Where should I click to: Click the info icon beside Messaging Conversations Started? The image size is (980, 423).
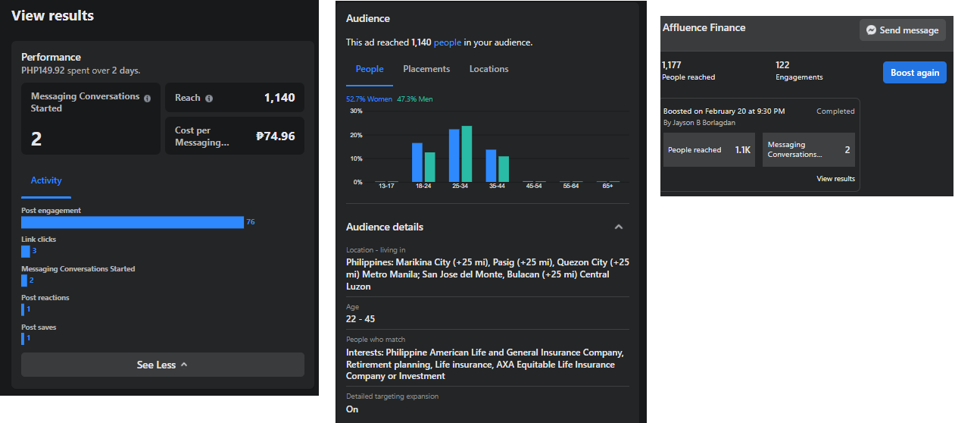147,99
